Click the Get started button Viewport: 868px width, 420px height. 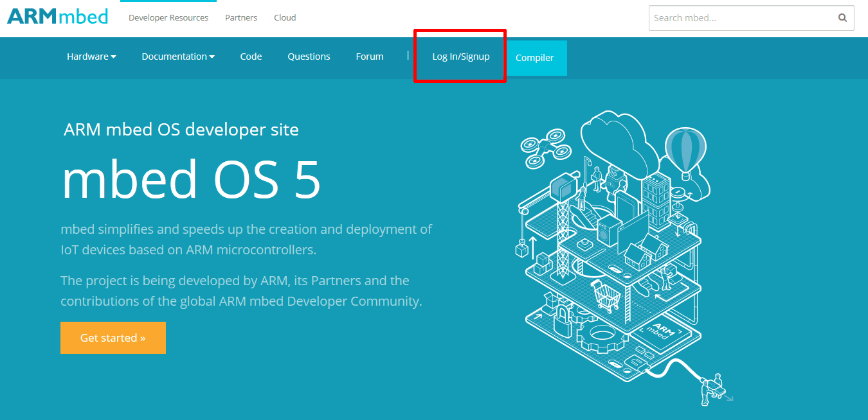coord(113,338)
